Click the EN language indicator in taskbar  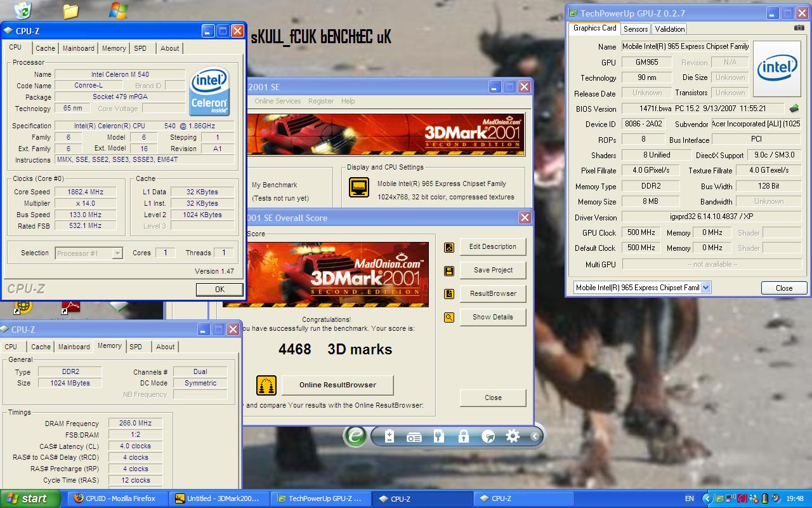click(x=690, y=499)
